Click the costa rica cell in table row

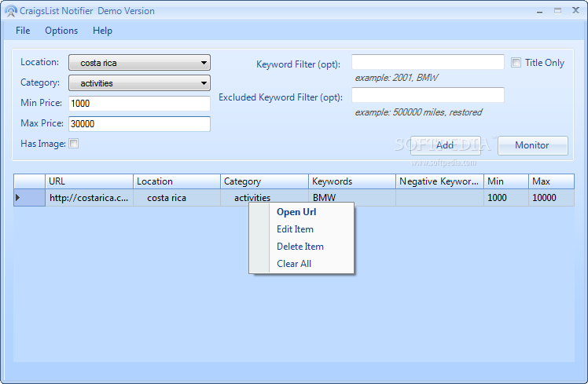pyautogui.click(x=177, y=197)
